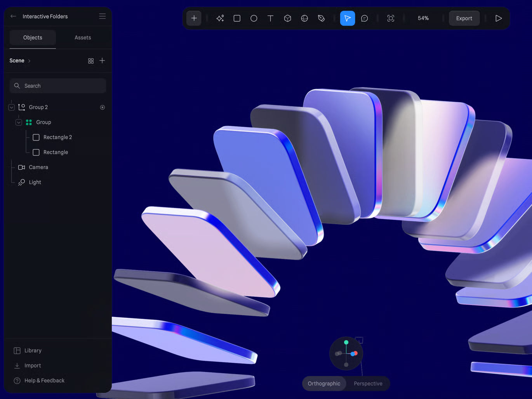Switch to Perspective camera view
Viewport: 532px width, 399px height.
point(368,383)
